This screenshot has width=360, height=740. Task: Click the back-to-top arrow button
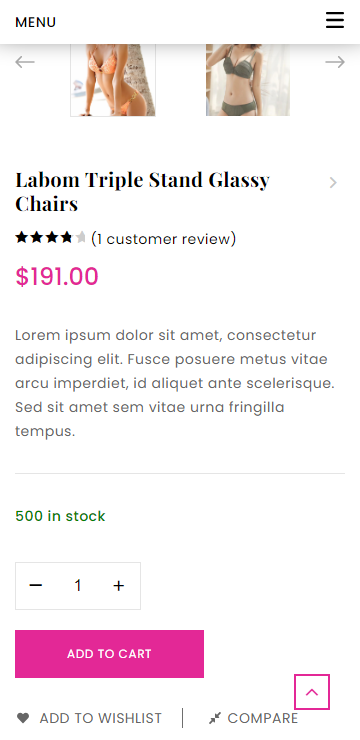[312, 692]
